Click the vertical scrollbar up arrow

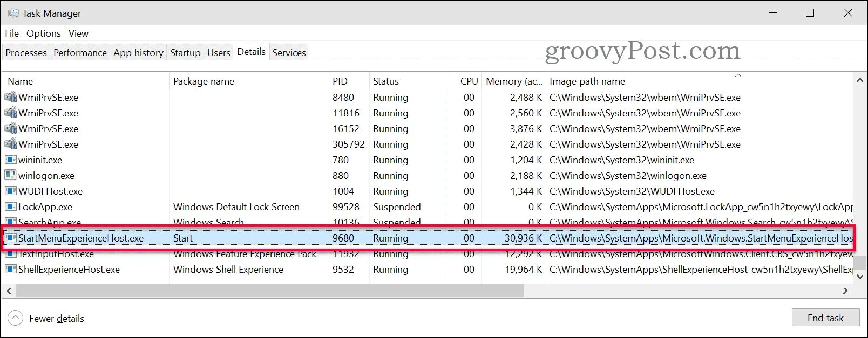click(860, 80)
